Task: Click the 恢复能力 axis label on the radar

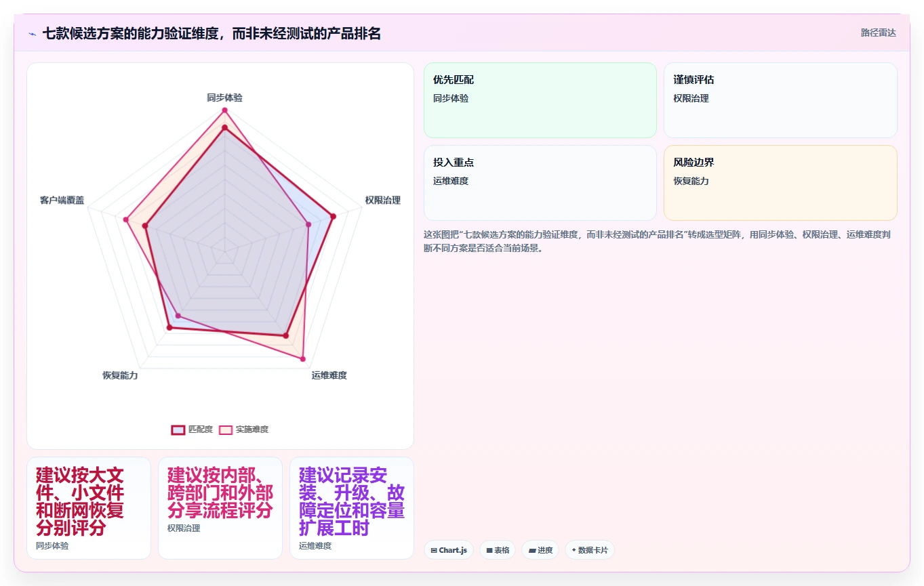Action: [120, 375]
